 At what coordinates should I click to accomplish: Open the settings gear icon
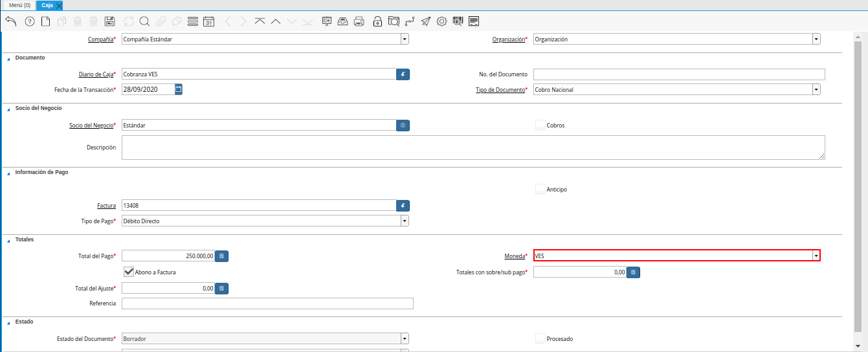pyautogui.click(x=442, y=21)
